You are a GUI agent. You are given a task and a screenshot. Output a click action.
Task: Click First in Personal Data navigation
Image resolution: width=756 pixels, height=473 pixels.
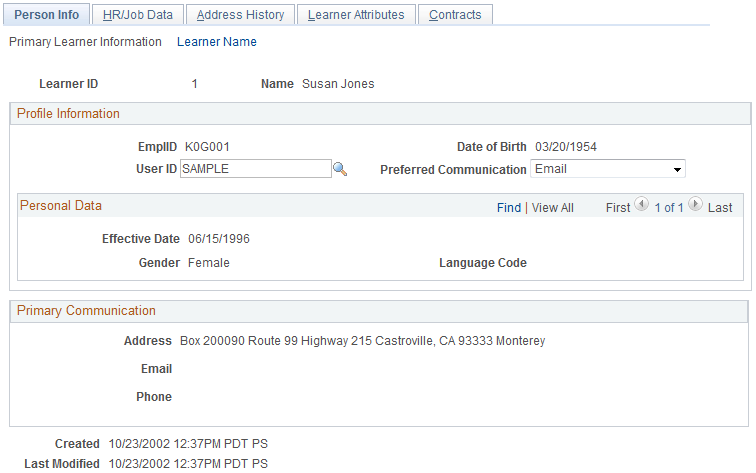618,208
